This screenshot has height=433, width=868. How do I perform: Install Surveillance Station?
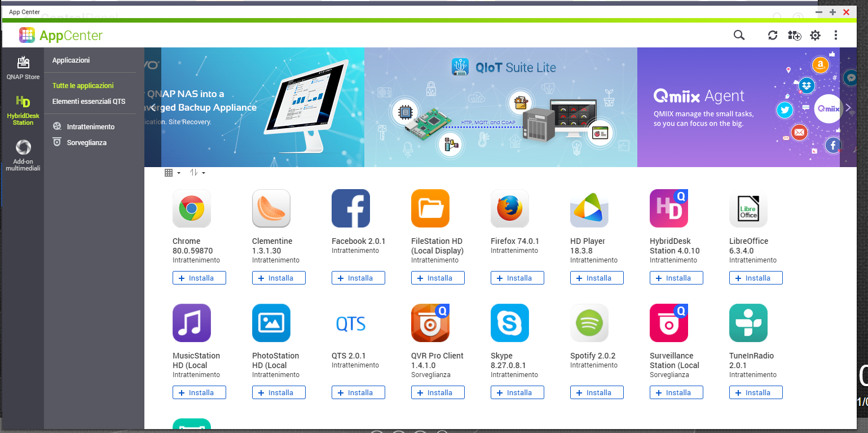[x=676, y=392]
